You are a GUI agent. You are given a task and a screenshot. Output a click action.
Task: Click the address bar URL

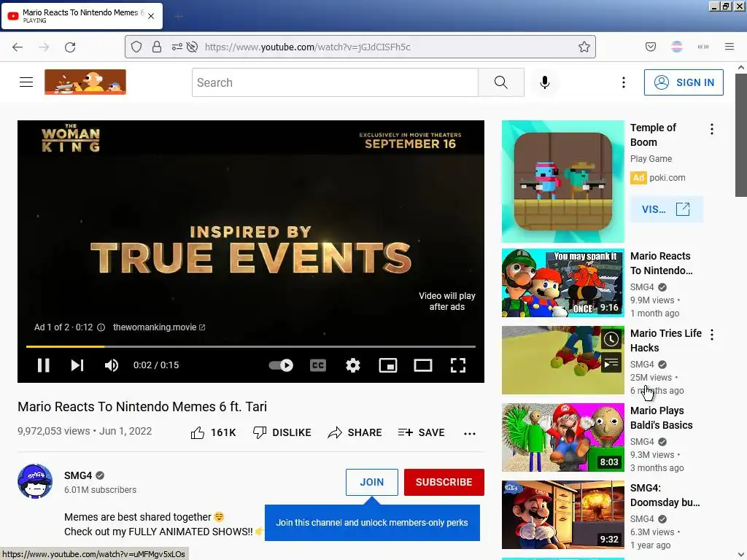(307, 47)
